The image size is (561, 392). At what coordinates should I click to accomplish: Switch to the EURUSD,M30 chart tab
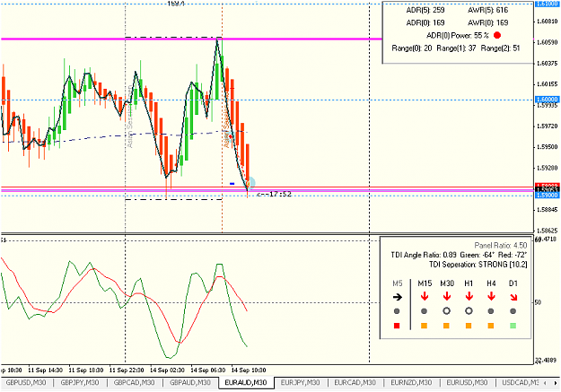[x=467, y=382]
